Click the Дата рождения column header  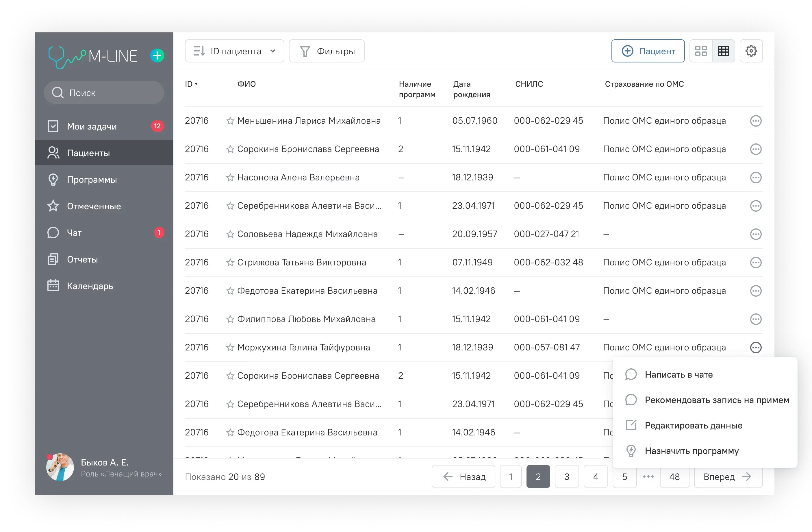472,89
